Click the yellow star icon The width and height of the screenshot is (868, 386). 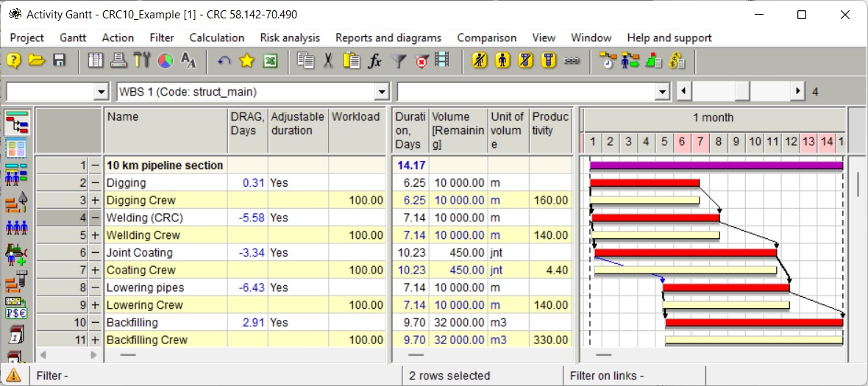coord(246,60)
